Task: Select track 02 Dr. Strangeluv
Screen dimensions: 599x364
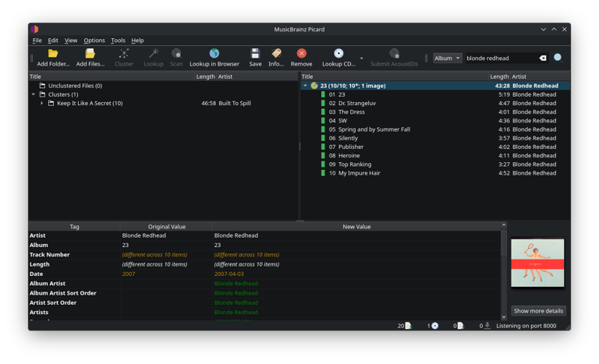Action: pos(435,103)
